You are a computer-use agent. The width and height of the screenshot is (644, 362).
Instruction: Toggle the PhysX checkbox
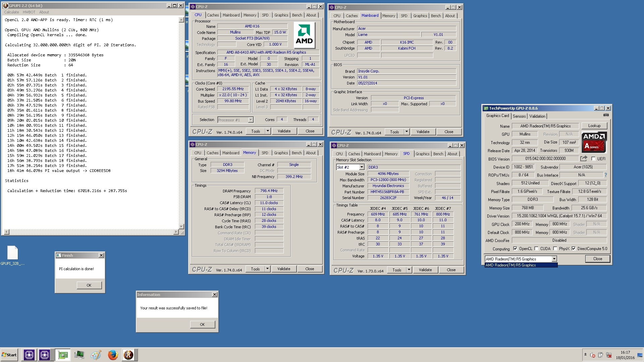555,249
